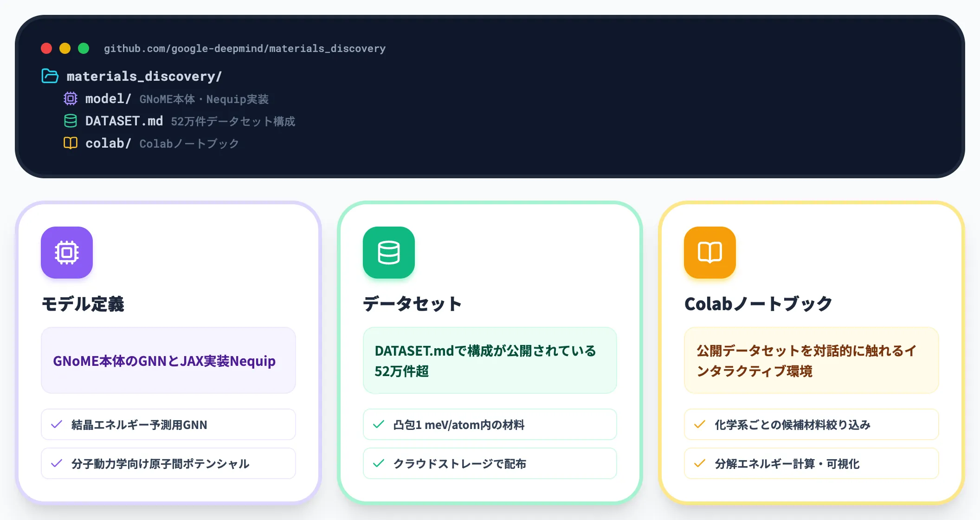Click the book icon next to colab/
The width and height of the screenshot is (980, 520).
coord(71,143)
